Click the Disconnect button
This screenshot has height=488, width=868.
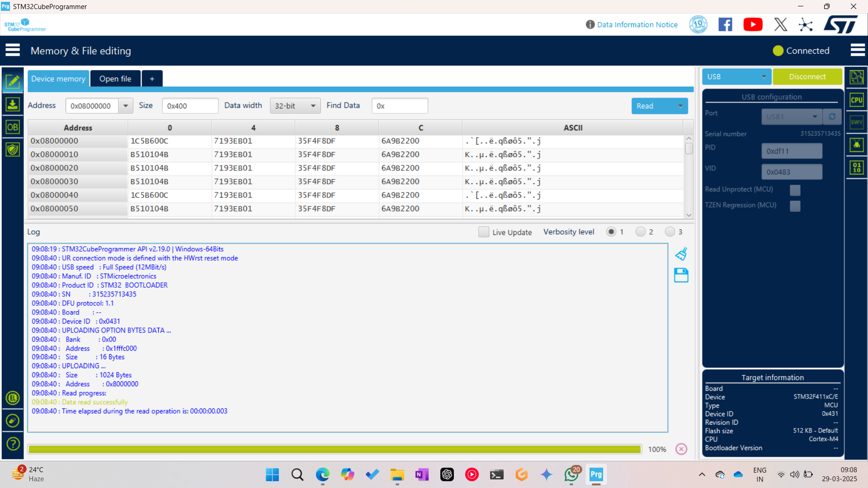point(807,76)
